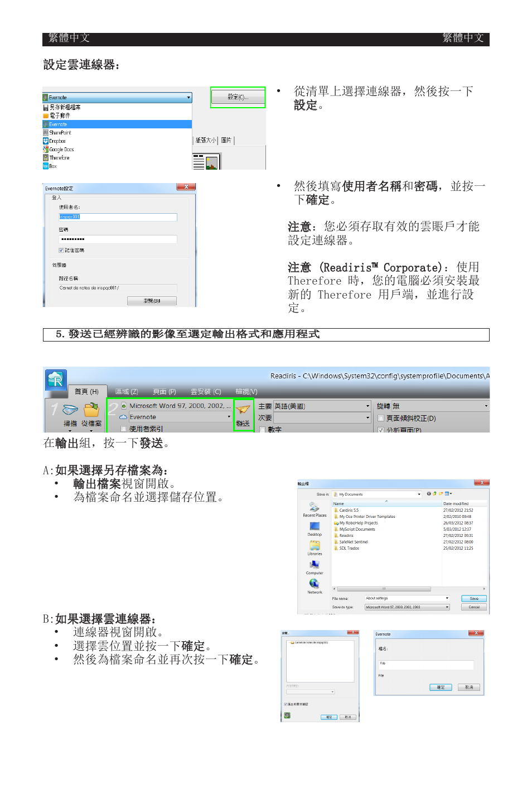Toggle the 分析頁面(P) checkbox
Screen dimensions: 532x788
[x=381, y=430]
